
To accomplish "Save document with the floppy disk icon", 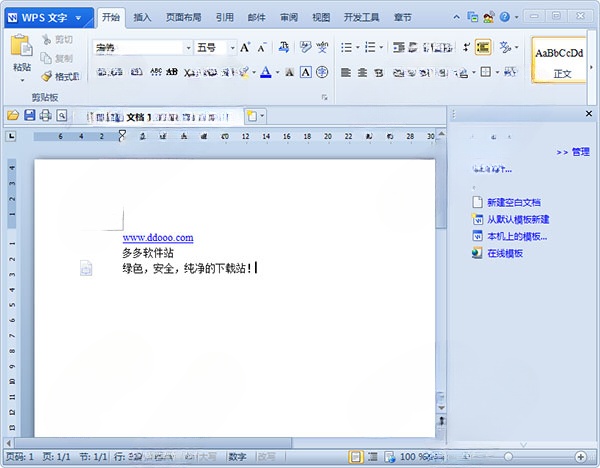I will pos(29,115).
